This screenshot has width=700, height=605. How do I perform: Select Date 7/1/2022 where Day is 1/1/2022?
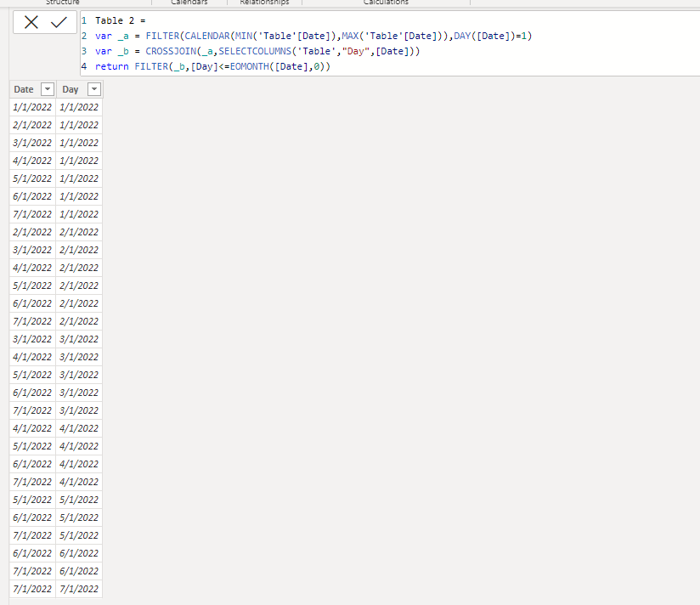(32, 214)
